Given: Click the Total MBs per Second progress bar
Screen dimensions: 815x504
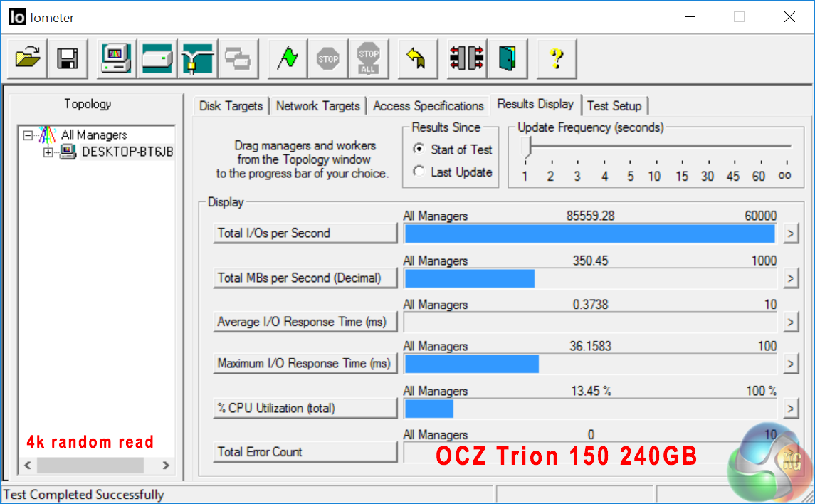Looking at the screenshot, I should 590,279.
